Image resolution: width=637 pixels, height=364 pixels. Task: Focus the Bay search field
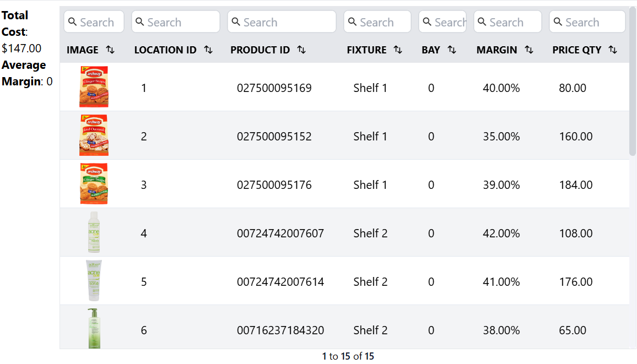coord(442,22)
